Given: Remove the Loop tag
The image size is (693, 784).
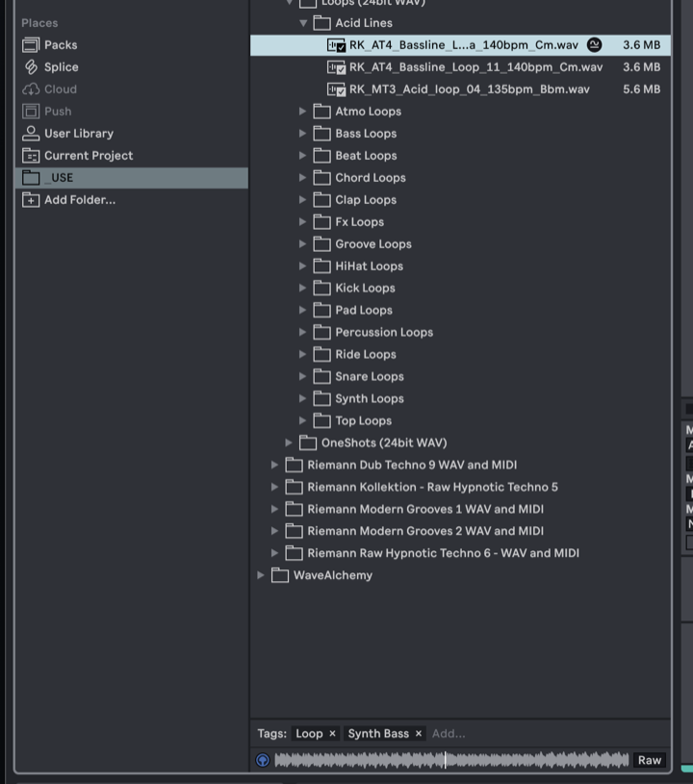Looking at the screenshot, I should [x=332, y=734].
